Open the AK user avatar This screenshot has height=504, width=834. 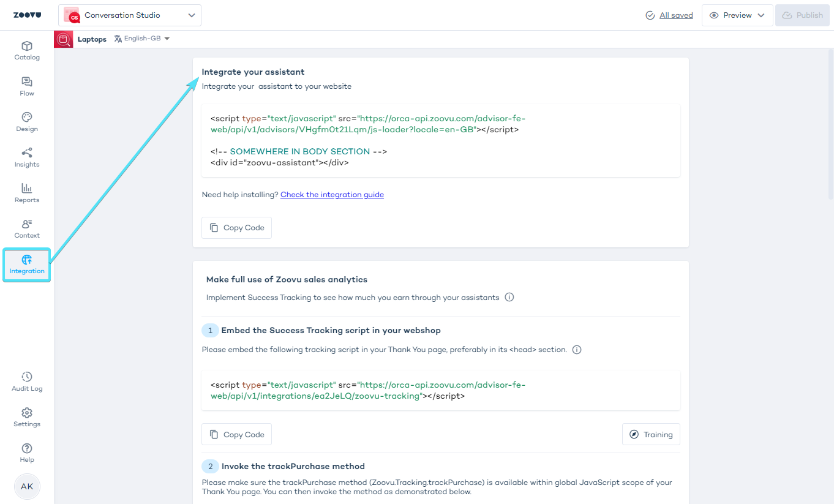click(x=27, y=486)
